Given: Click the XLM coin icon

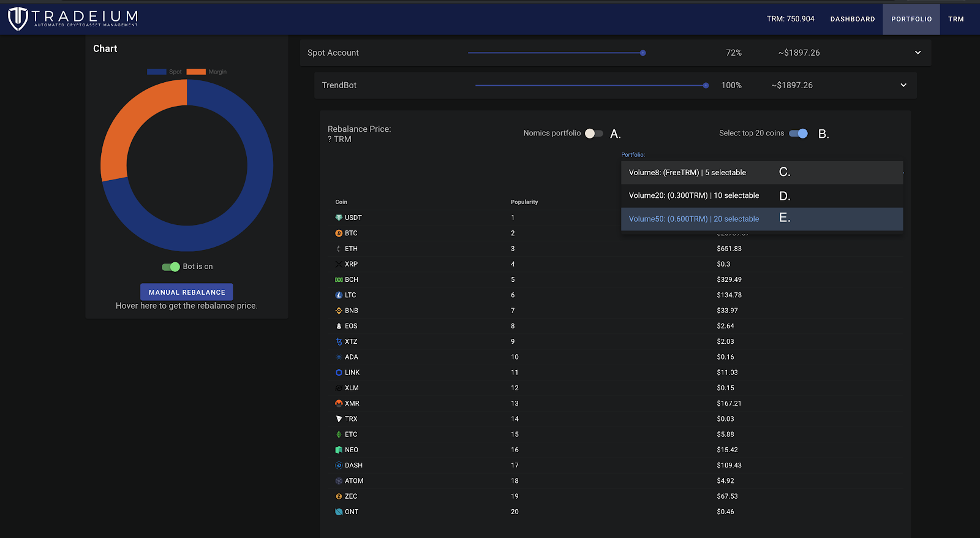Looking at the screenshot, I should (x=339, y=388).
